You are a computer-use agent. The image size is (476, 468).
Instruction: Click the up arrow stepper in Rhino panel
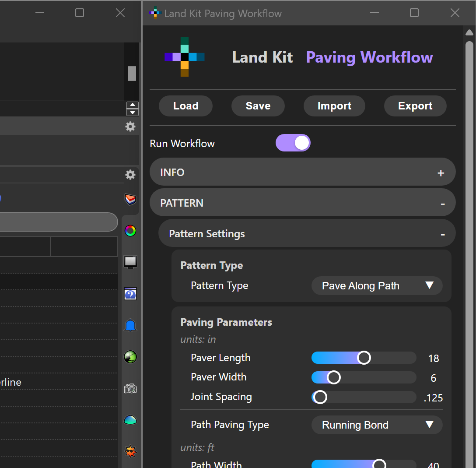coord(133,105)
